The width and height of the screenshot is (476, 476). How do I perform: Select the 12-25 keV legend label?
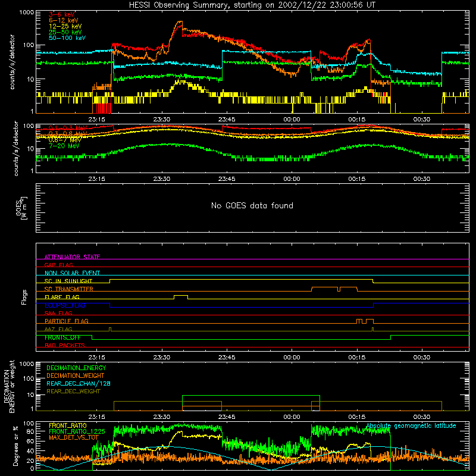point(65,26)
